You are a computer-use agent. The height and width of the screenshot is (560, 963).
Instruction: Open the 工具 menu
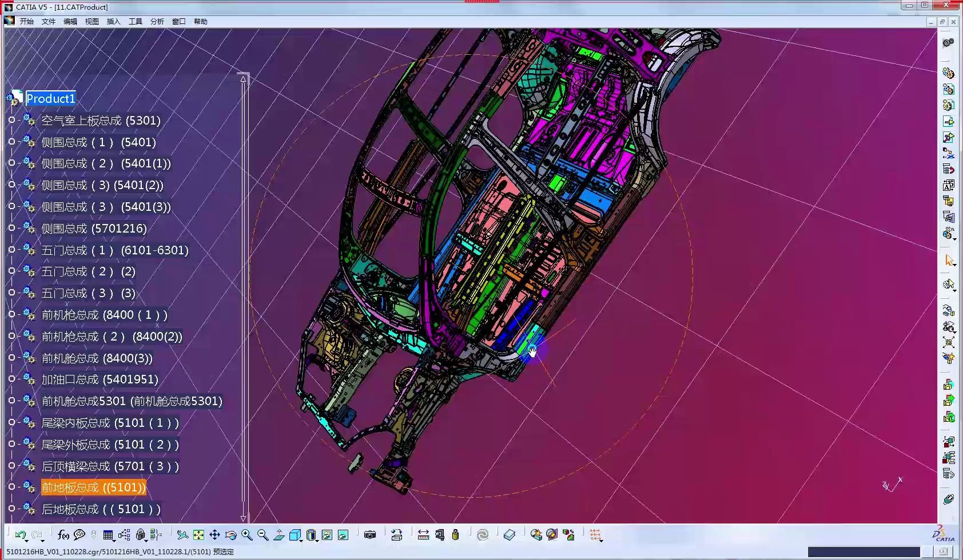point(136,21)
